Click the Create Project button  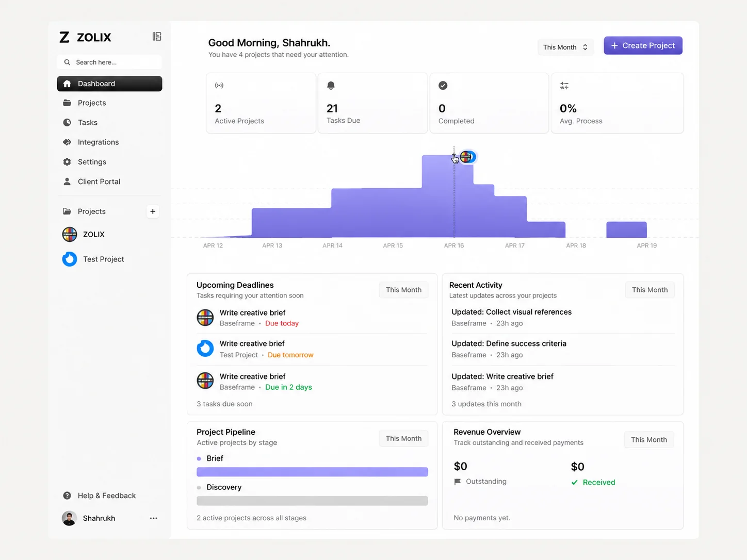click(643, 45)
